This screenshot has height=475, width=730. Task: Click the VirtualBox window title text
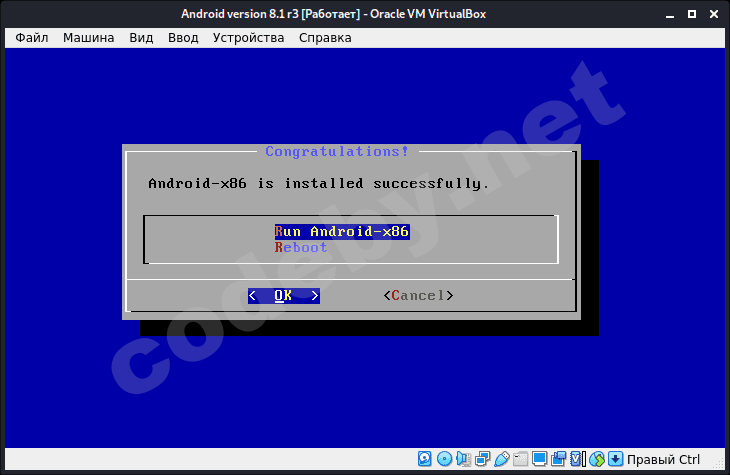[333, 14]
